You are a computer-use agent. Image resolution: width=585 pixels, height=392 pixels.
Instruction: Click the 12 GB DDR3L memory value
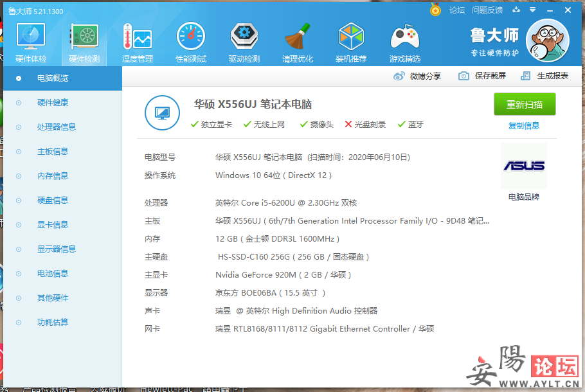tap(277, 239)
